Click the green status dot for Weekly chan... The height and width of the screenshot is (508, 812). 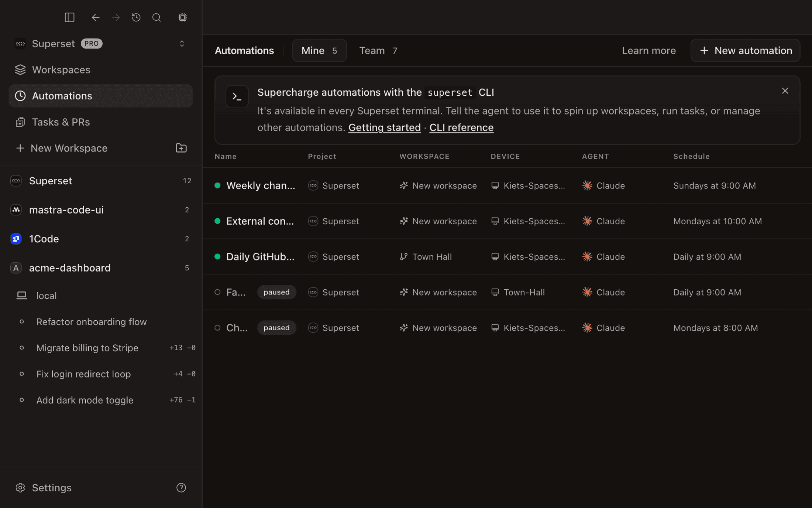tap(217, 185)
